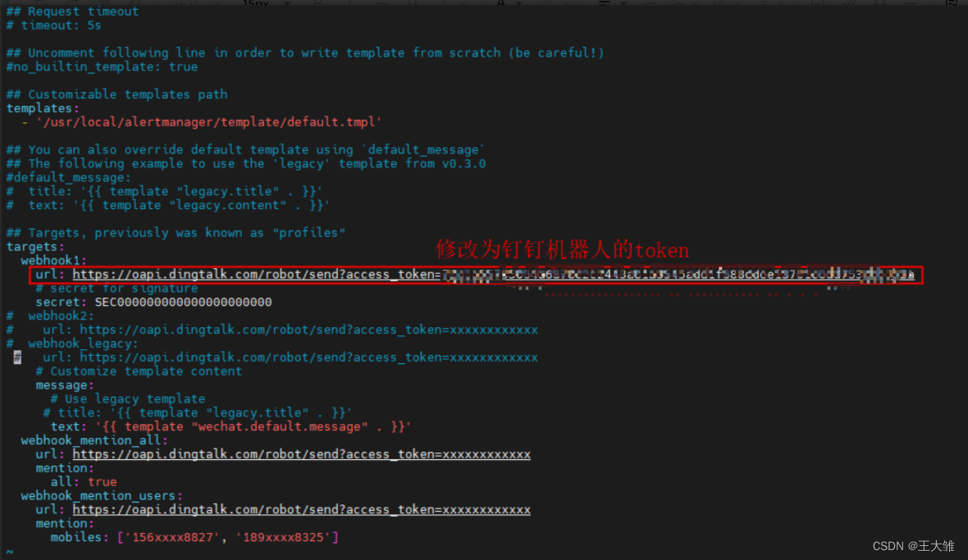
Task: Click the commented 'webhook_legacy:' line
Action: (x=72, y=344)
